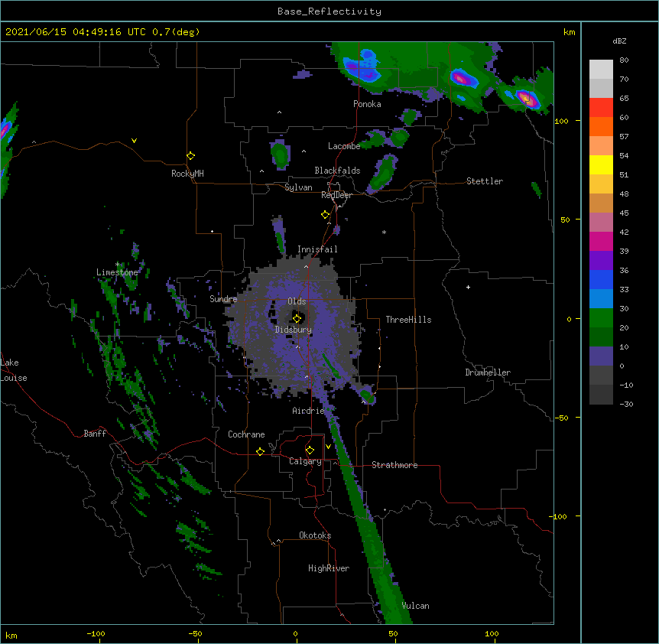Click the Base_Reflectivity title text

329,11
